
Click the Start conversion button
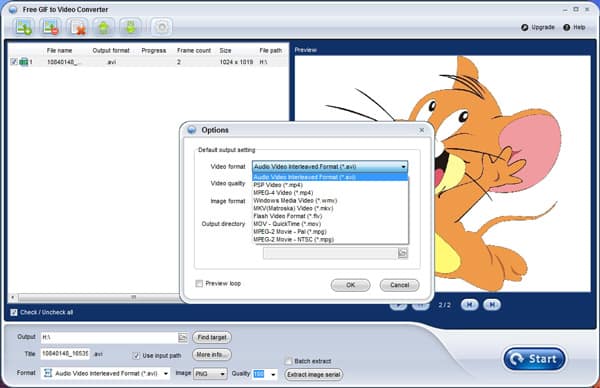click(x=535, y=359)
